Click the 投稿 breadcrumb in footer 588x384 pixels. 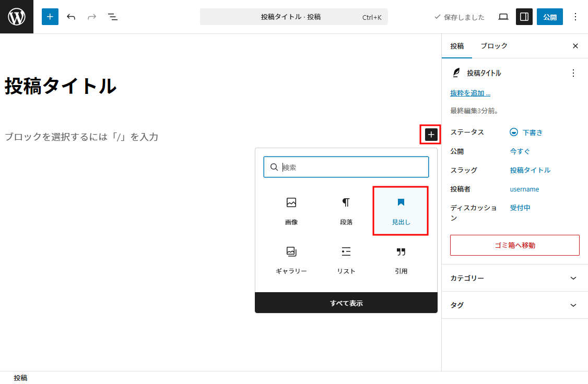pyautogui.click(x=20, y=378)
